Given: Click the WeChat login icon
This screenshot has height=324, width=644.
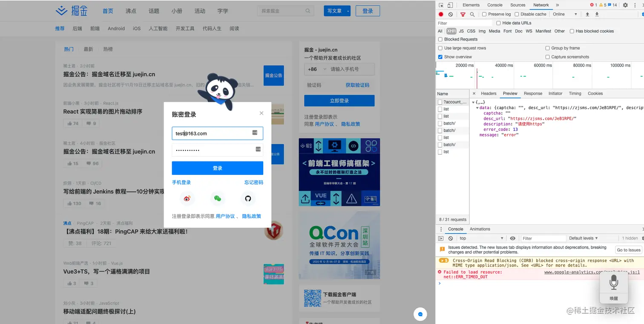Looking at the screenshot, I should [x=218, y=198].
